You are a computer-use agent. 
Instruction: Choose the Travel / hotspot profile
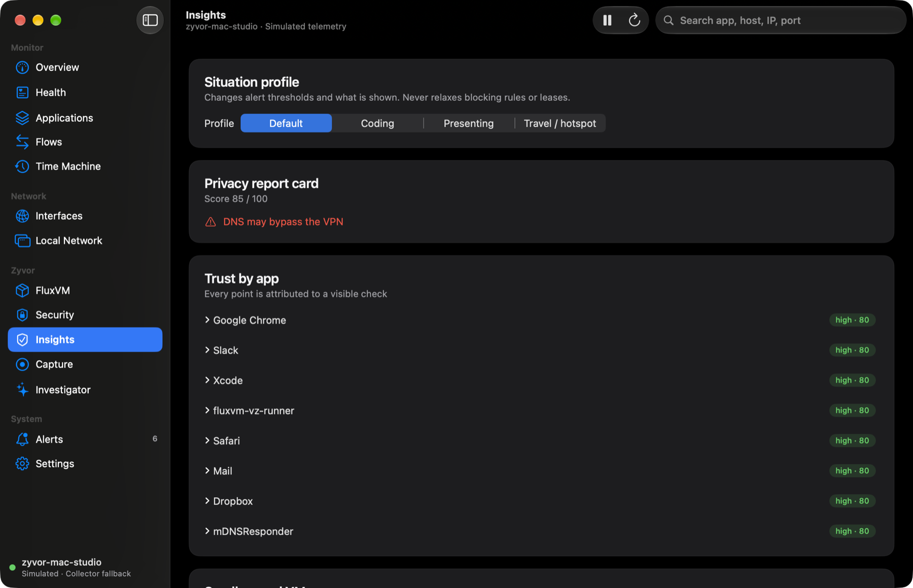tap(560, 123)
